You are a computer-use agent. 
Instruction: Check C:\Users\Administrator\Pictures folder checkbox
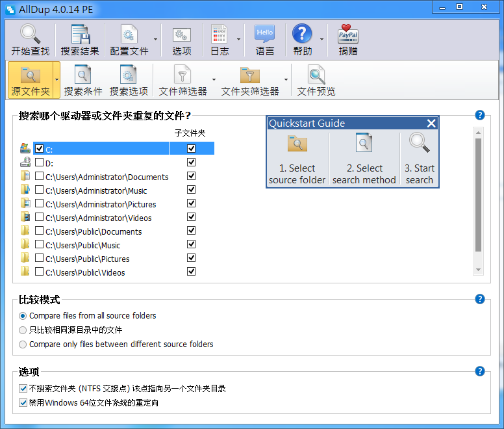coord(39,203)
